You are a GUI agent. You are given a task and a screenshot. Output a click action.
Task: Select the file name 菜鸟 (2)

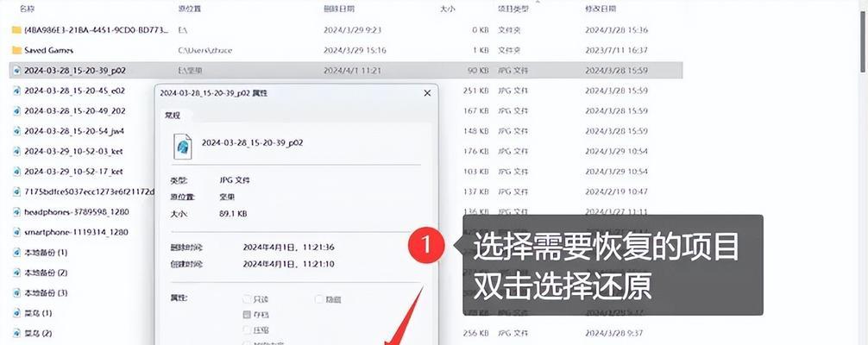coord(38,334)
